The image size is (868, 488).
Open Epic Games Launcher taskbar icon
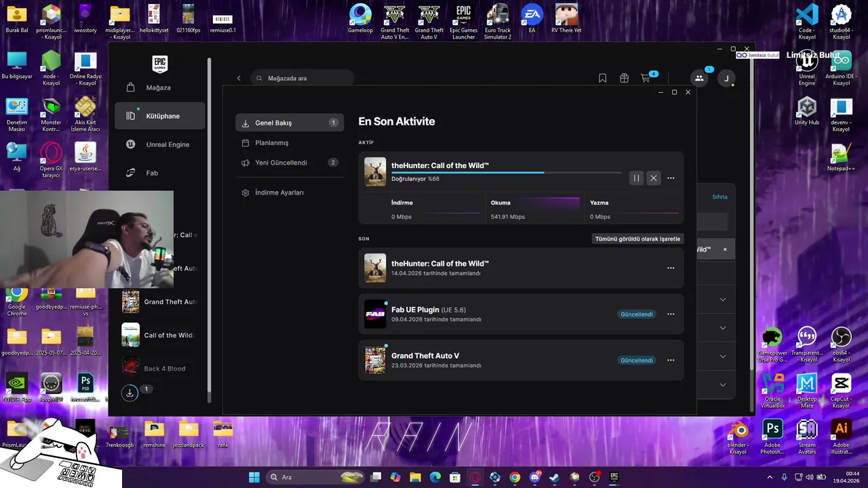point(614,477)
